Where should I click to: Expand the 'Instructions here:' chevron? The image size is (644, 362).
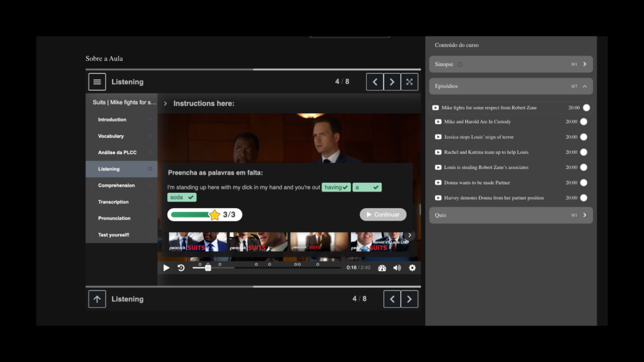(165, 104)
